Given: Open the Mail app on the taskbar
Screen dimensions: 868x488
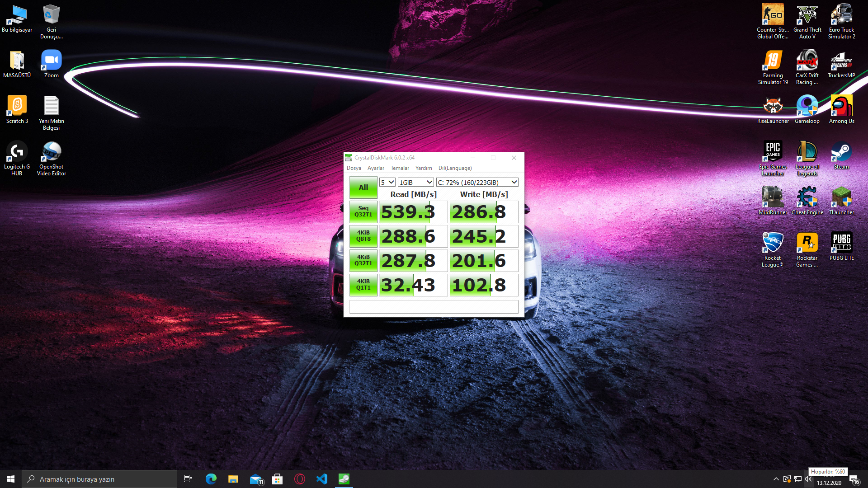Looking at the screenshot, I should [256, 479].
